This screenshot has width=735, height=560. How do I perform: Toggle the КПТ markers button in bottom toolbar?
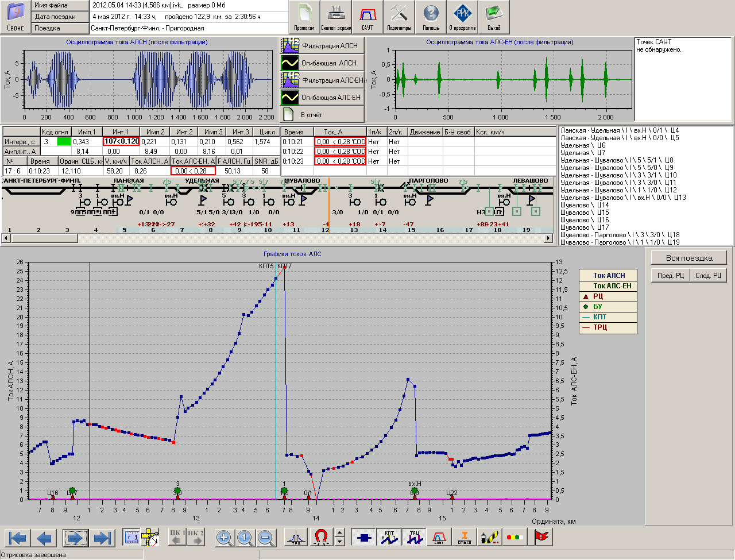[389, 538]
